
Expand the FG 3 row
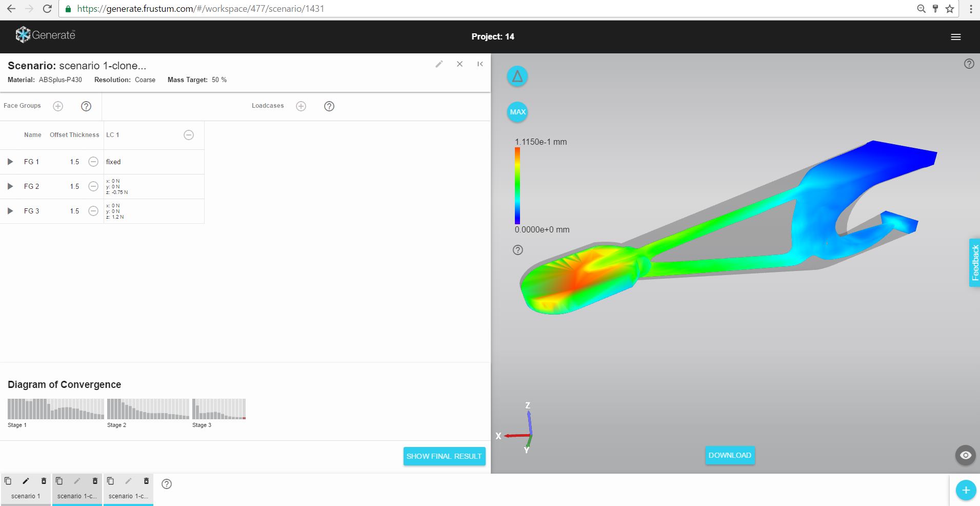point(10,211)
